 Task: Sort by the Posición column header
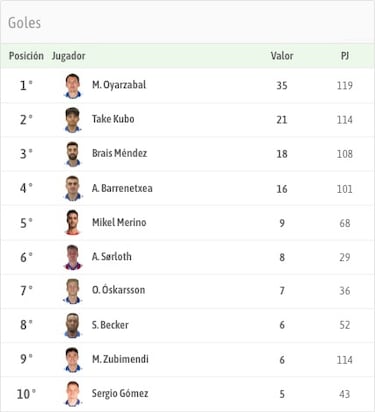[x=26, y=56]
